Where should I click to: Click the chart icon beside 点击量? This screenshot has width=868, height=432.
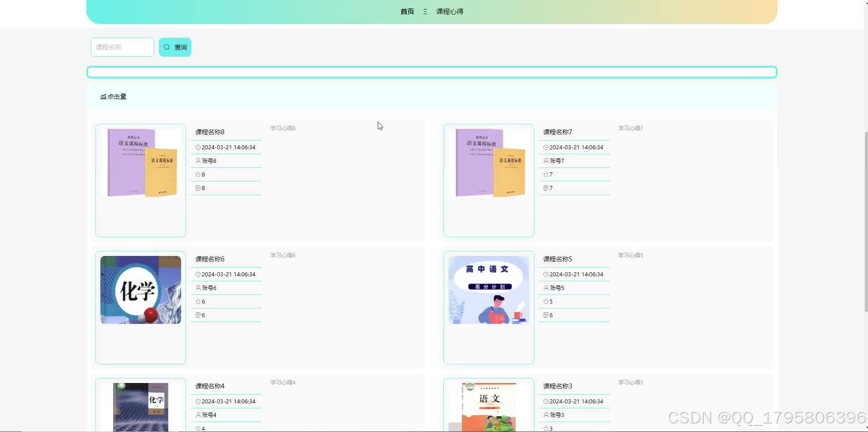pyautogui.click(x=103, y=97)
